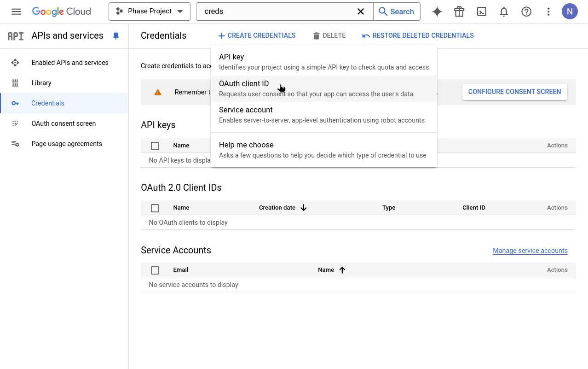The width and height of the screenshot is (588, 369).
Task: Click the key icon for Credentials
Action: [15, 103]
